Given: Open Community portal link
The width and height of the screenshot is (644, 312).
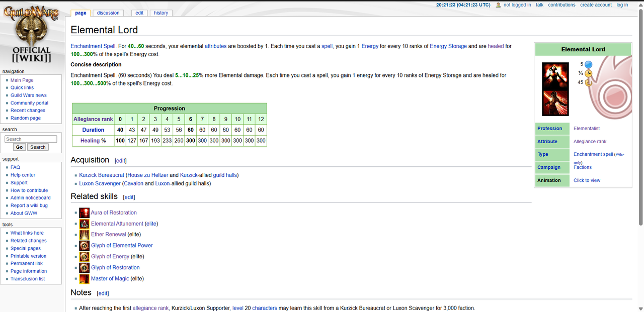Looking at the screenshot, I should [30, 103].
